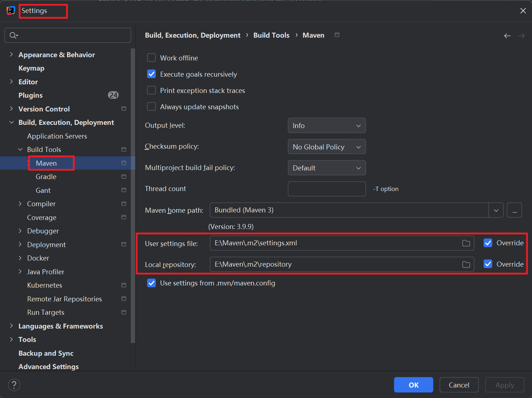Click project icon on Gant row
This screenshot has height=398, width=532.
(124, 190)
